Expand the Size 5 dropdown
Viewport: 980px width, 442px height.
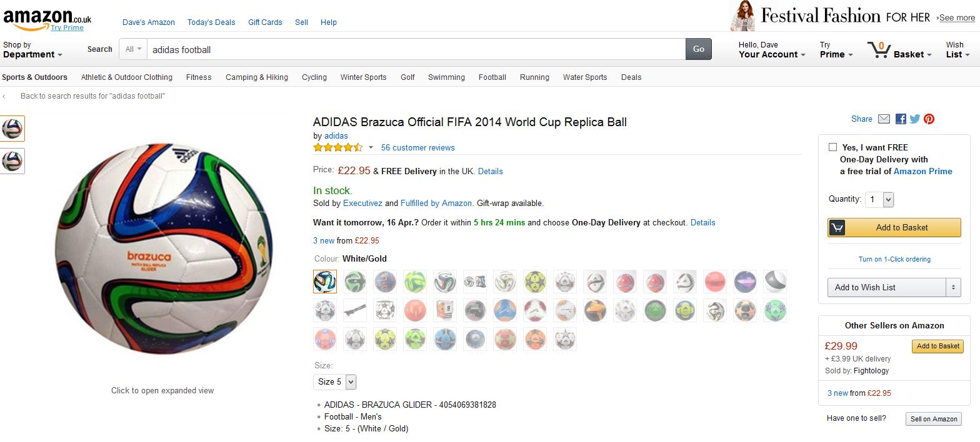(x=334, y=381)
